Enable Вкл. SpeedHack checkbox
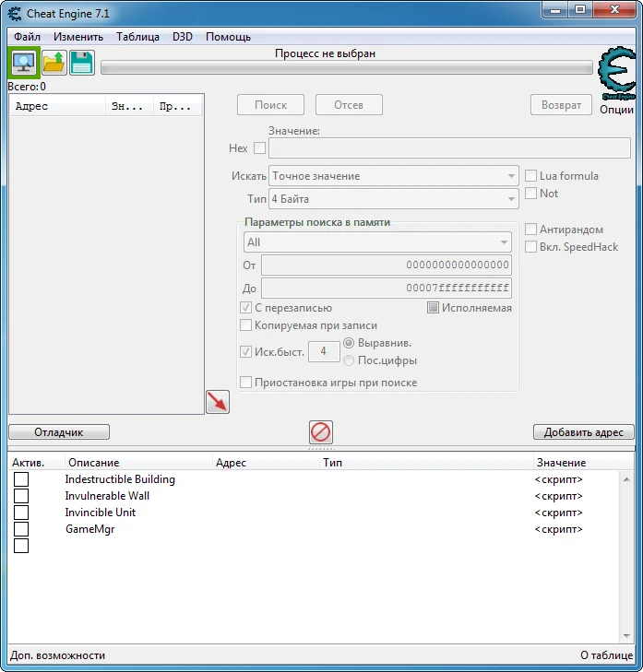This screenshot has height=672, width=643. pyautogui.click(x=530, y=247)
